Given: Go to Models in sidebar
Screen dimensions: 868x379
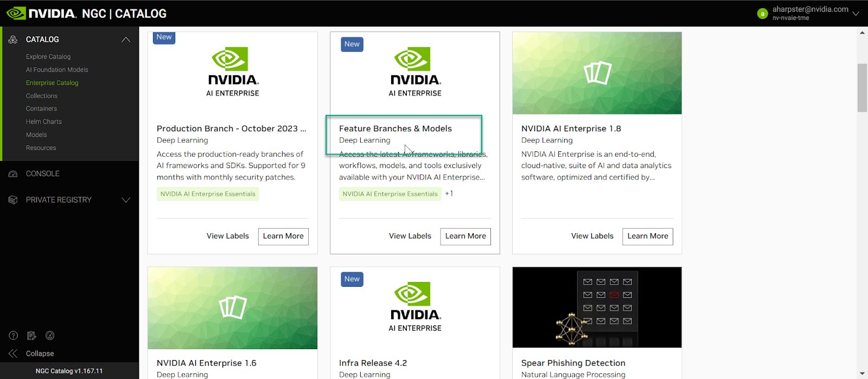Looking at the screenshot, I should (36, 134).
